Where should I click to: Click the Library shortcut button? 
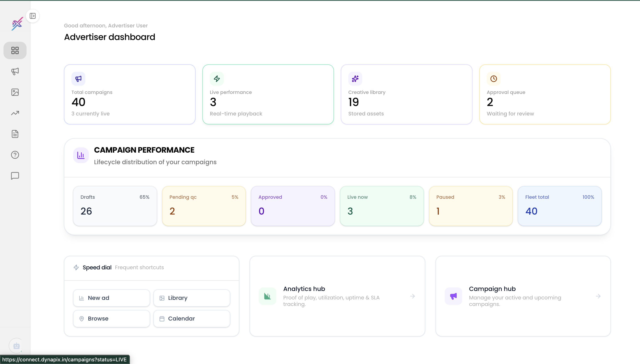pos(192,298)
